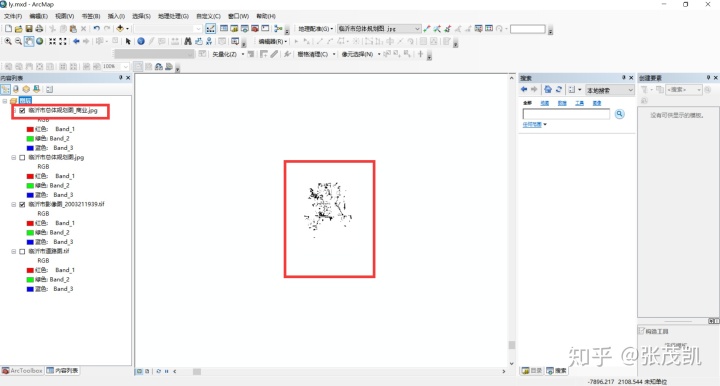This screenshot has width=720, height=386.
Task: Collapse 临沂市影像图_2003211939.tif layer legend
Action: 14,204
